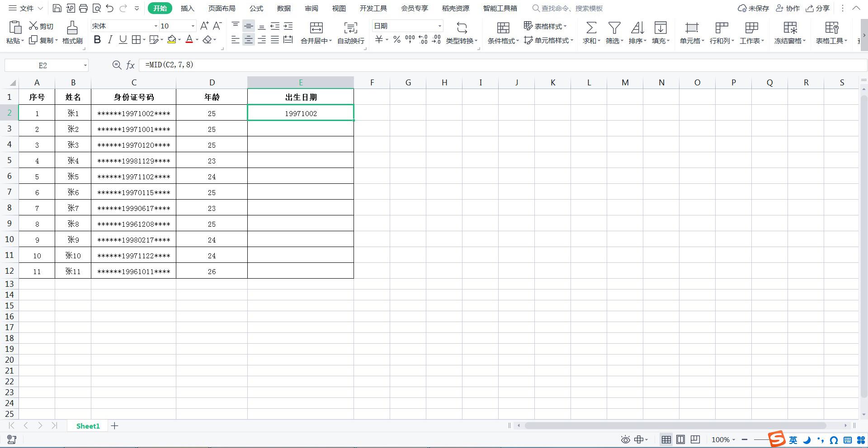Screen dimensions: 868x448
Task: Click the 分享 share button
Action: click(818, 8)
